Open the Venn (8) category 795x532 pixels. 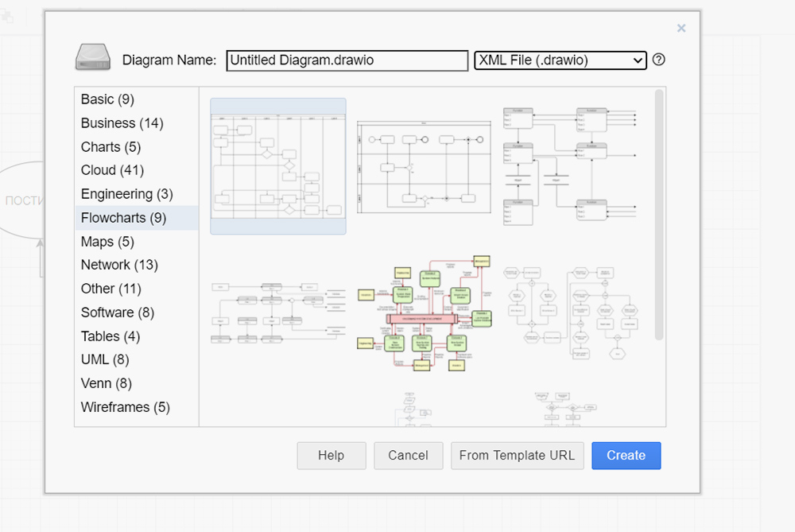point(137,384)
